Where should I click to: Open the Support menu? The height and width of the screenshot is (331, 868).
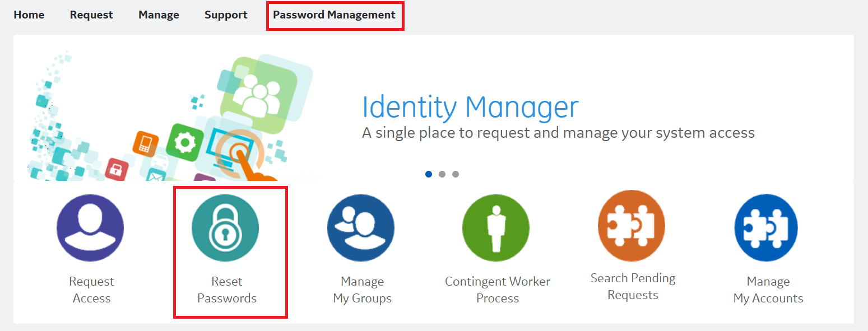click(x=226, y=15)
